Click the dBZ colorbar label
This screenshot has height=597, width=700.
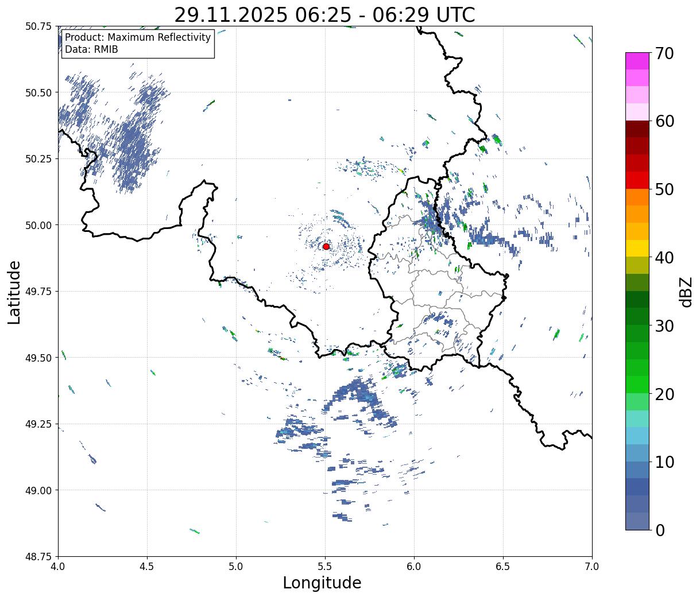686,292
